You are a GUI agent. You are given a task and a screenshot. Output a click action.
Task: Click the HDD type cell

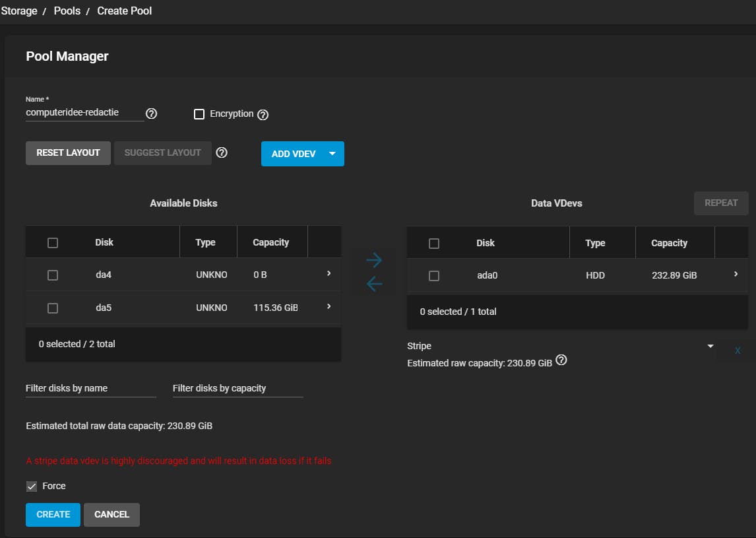(595, 275)
